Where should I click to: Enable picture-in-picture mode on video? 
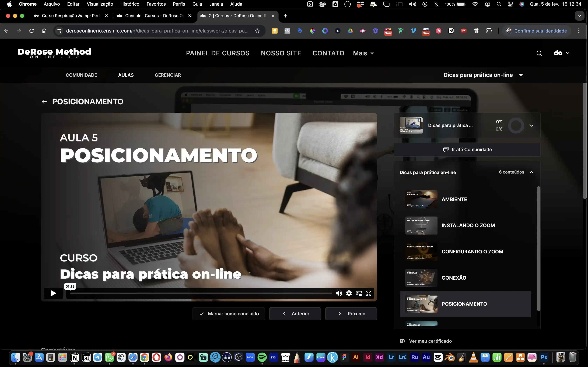click(359, 293)
